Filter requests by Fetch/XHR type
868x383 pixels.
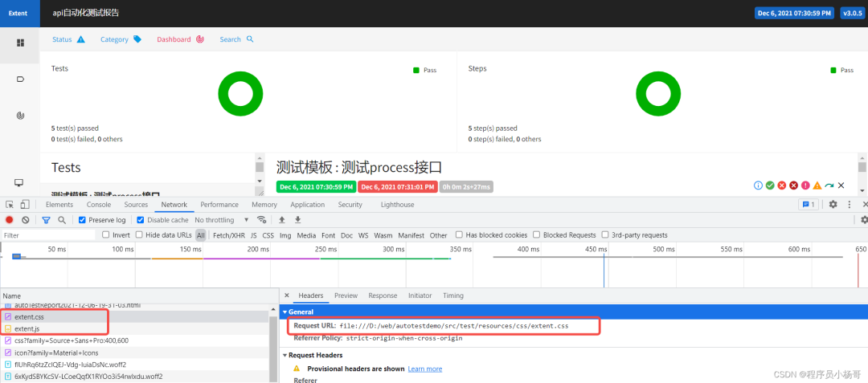tap(229, 235)
